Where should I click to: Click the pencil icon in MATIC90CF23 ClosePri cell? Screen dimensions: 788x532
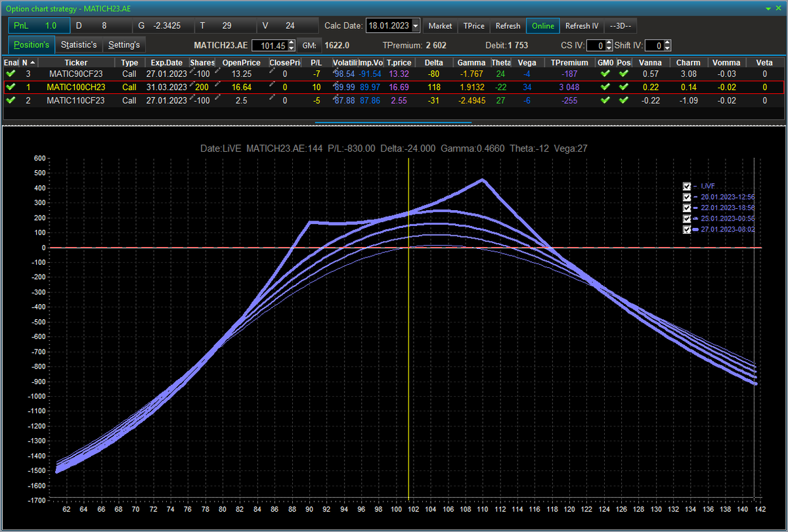(x=272, y=70)
